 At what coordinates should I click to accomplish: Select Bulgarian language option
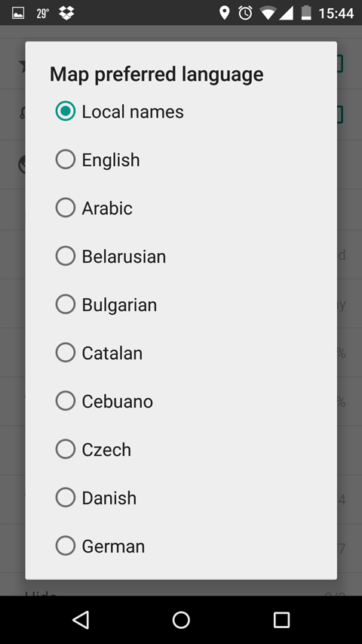66,304
